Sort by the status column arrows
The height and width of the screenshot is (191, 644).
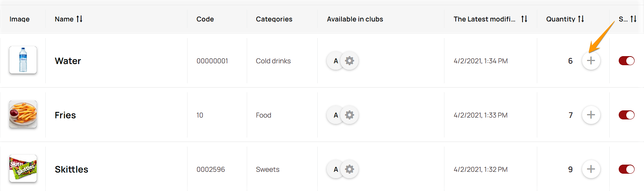tap(633, 19)
